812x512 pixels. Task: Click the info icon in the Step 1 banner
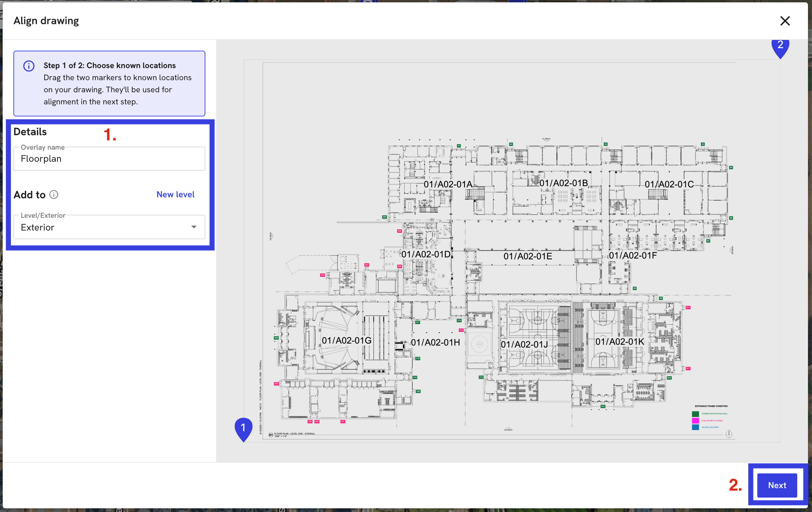(29, 66)
